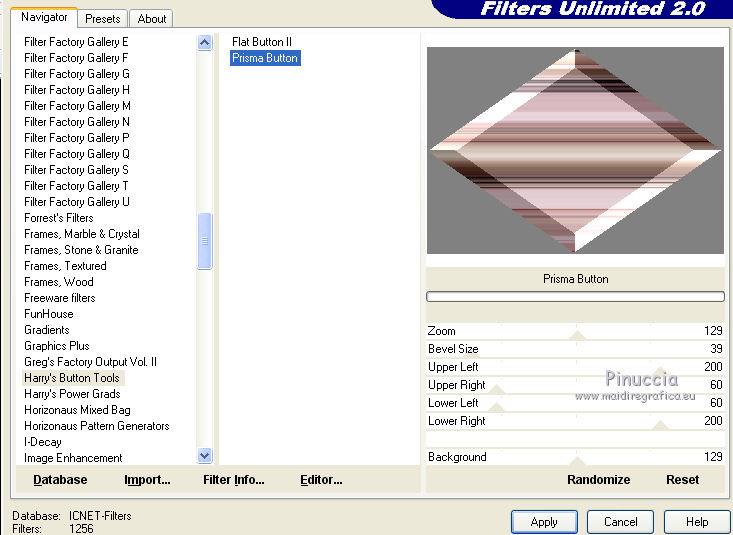Open Filter Info...

pyautogui.click(x=234, y=480)
